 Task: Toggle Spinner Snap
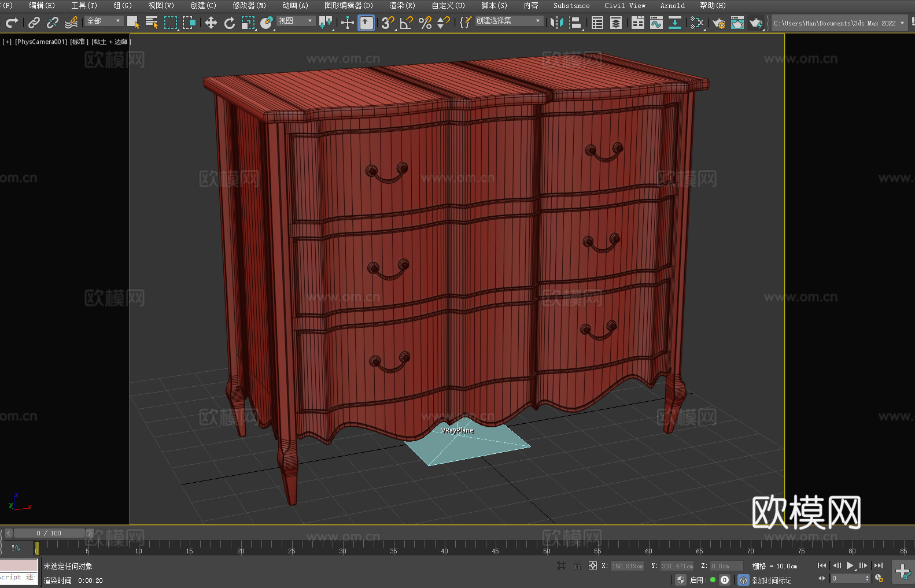pyautogui.click(x=444, y=23)
